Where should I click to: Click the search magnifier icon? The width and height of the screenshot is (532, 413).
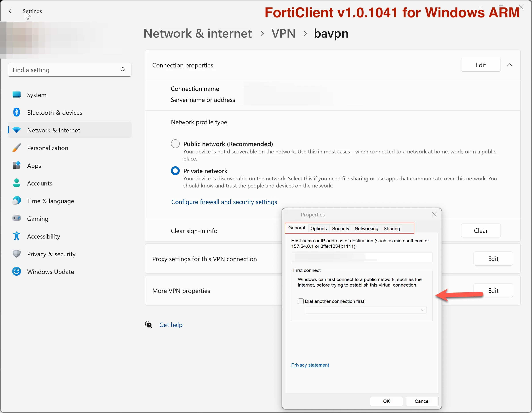[123, 70]
